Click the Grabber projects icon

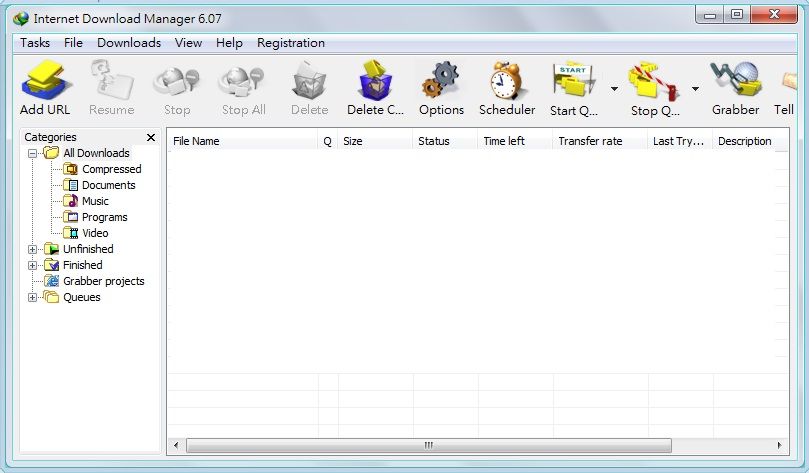click(52, 281)
